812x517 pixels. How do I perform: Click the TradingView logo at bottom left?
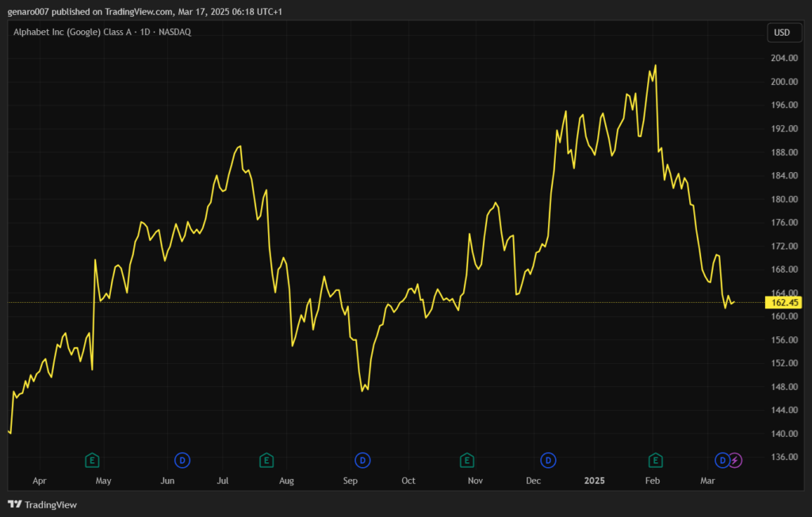pos(42,504)
